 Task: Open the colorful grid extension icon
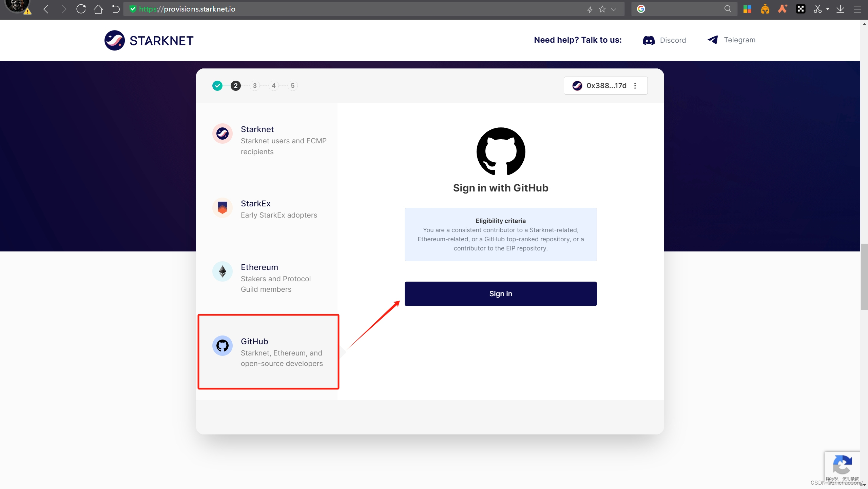tap(747, 9)
